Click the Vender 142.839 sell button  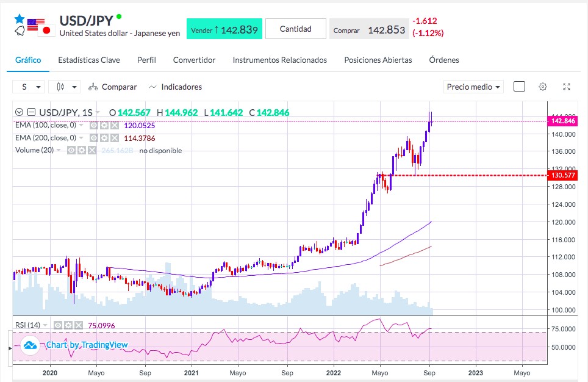click(x=224, y=29)
